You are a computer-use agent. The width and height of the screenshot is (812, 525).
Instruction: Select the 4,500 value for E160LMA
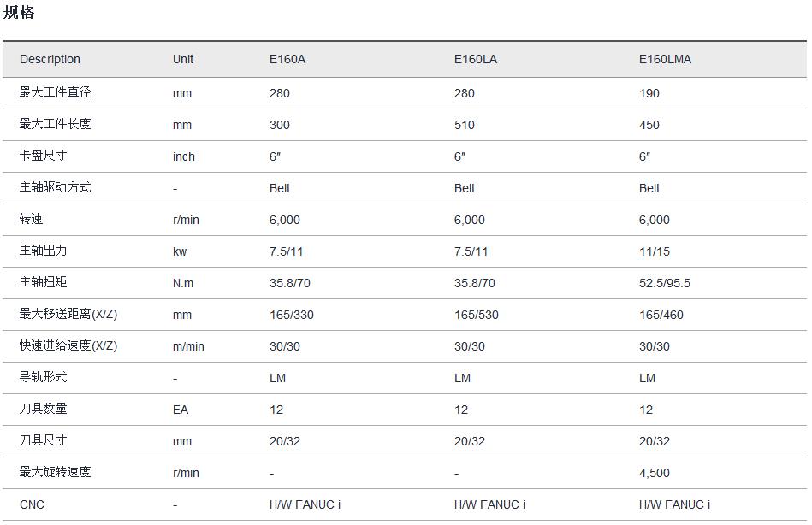pos(655,473)
